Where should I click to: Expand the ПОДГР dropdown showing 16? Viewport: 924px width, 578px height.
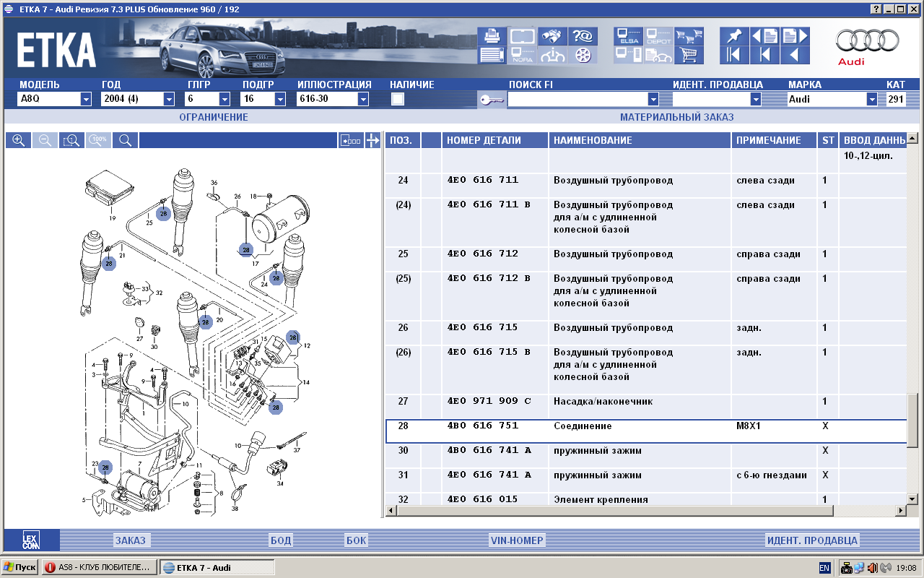(x=279, y=99)
